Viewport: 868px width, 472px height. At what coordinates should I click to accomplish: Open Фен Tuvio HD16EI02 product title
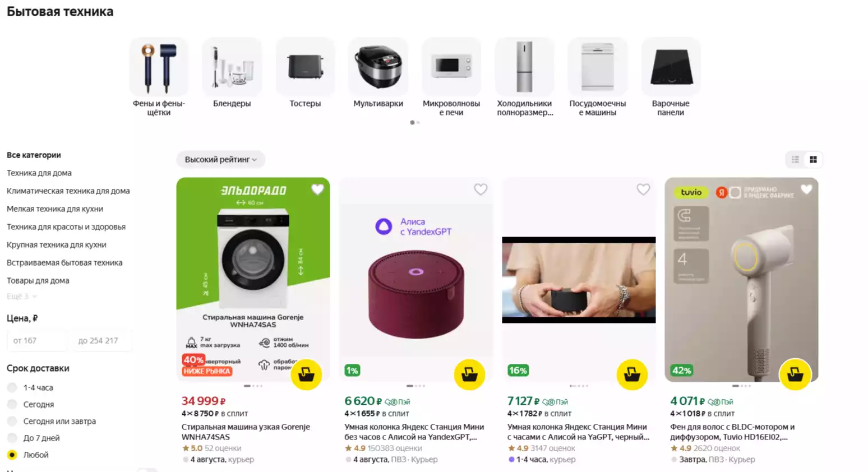tap(732, 432)
